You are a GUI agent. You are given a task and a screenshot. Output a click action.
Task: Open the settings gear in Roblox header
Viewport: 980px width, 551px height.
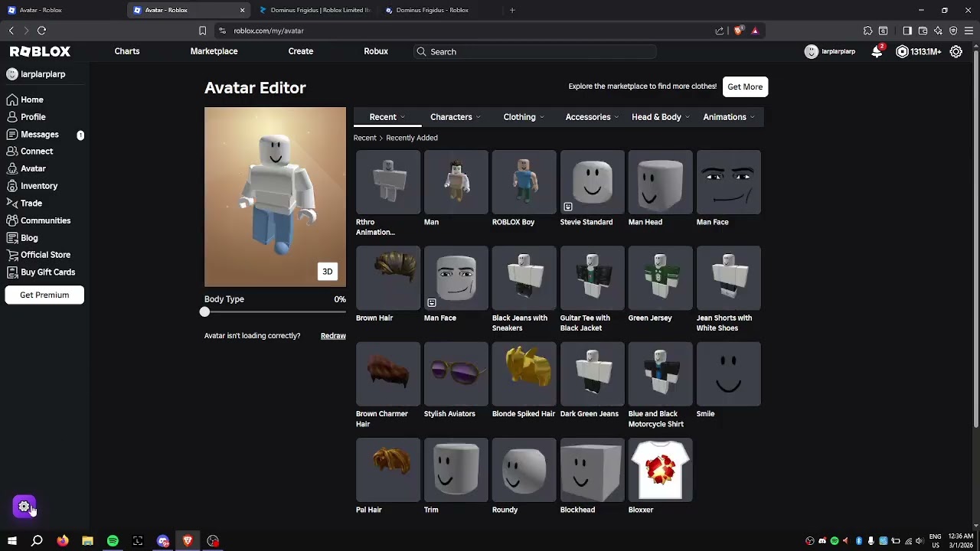click(x=956, y=51)
